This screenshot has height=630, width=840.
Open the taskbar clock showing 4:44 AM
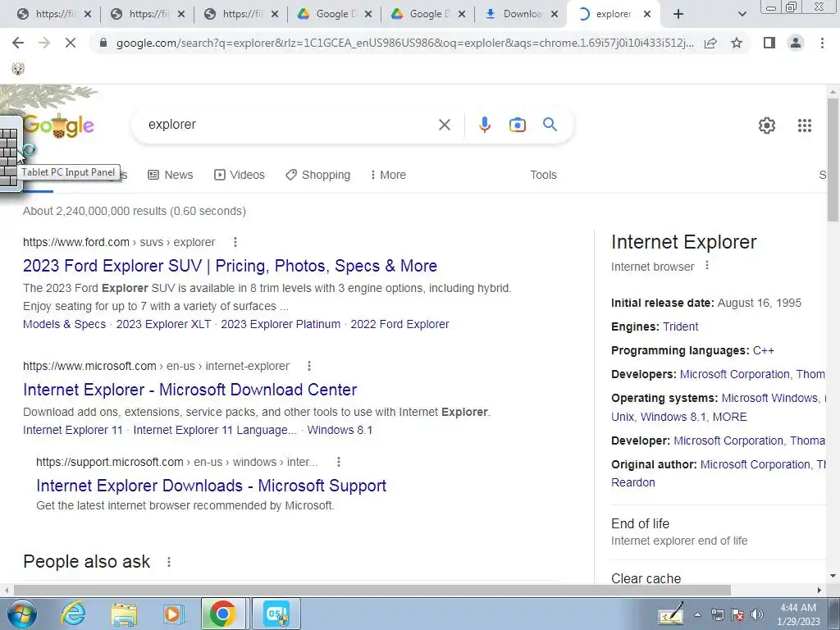[x=798, y=614]
